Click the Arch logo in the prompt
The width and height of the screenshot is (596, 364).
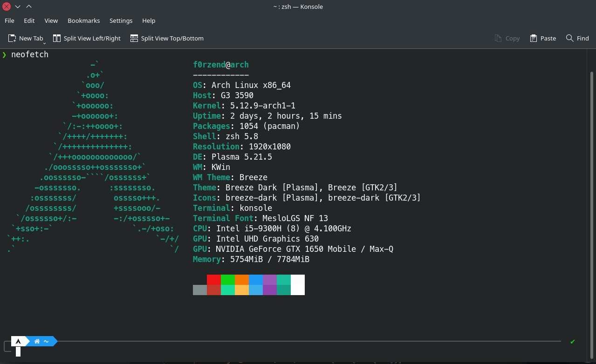[18, 342]
